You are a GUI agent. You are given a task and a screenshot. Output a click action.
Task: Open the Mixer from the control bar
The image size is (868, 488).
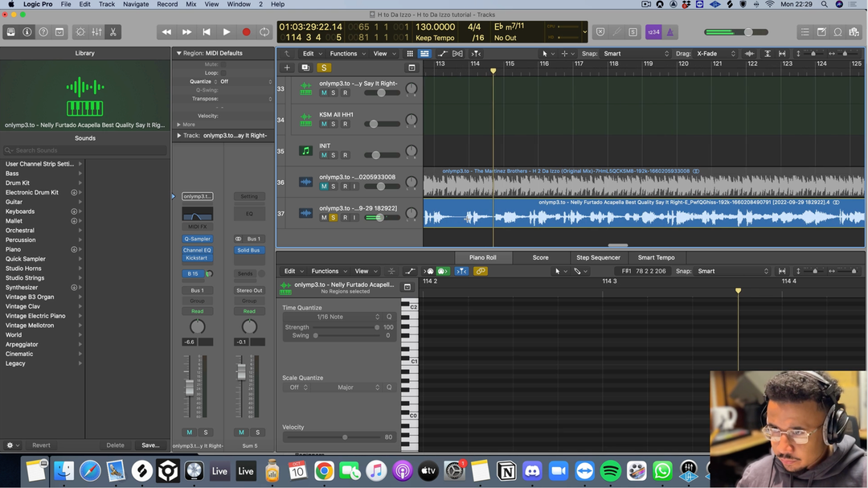96,32
